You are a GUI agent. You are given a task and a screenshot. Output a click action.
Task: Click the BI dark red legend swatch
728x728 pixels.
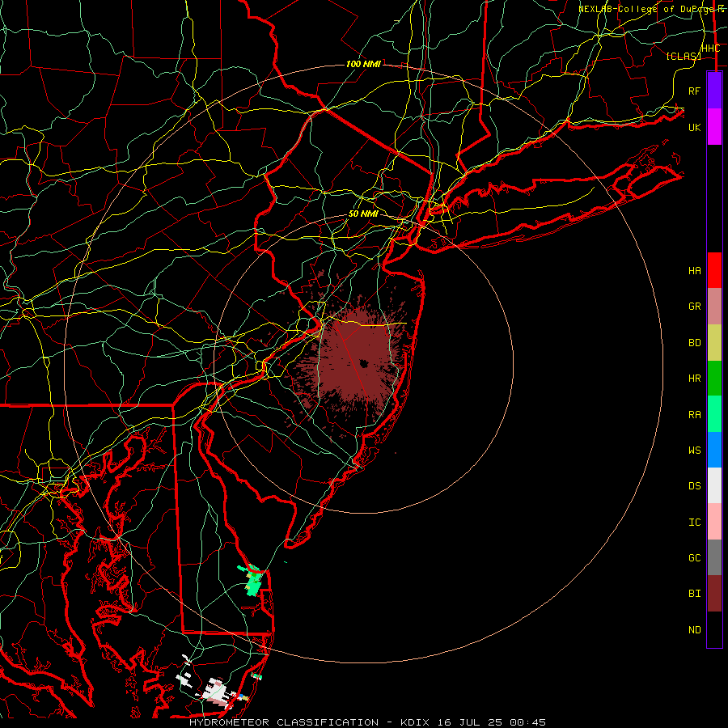[x=714, y=594]
